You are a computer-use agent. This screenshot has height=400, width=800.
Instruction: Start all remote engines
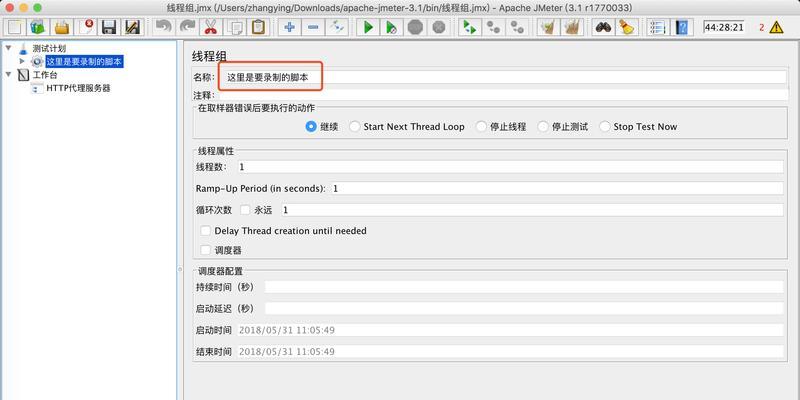click(x=469, y=27)
